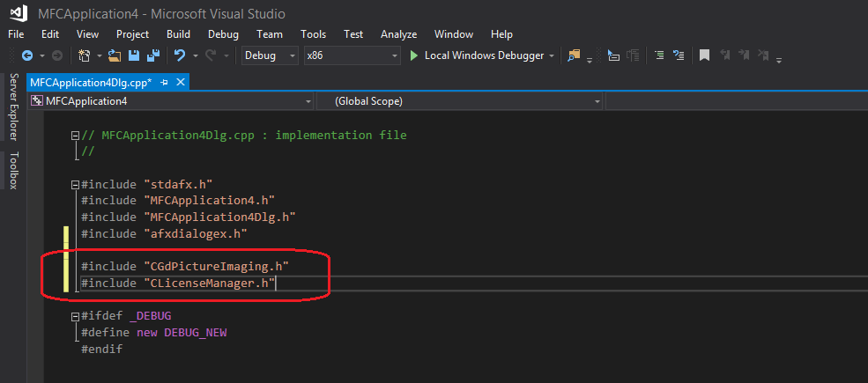
Task: Open the Debug configuration dropdown
Action: pyautogui.click(x=293, y=55)
